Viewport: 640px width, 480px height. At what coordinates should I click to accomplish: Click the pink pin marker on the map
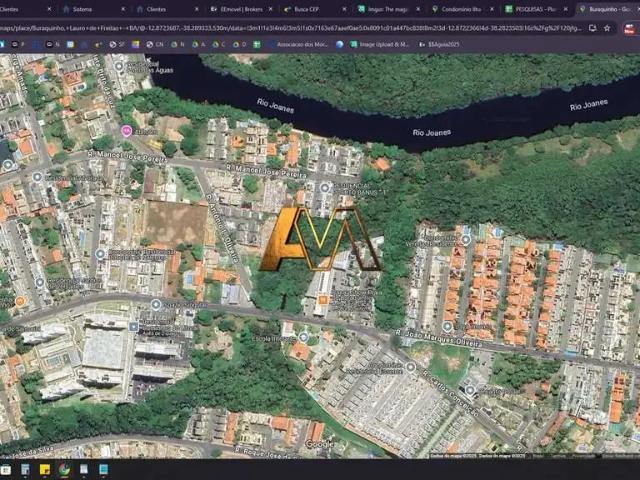(127, 131)
